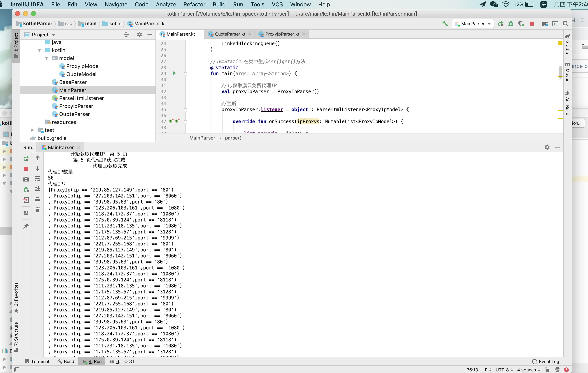Viewport: 588px width, 373px height.
Task: Click the red Stop icon in run panel
Action: coord(26,169)
